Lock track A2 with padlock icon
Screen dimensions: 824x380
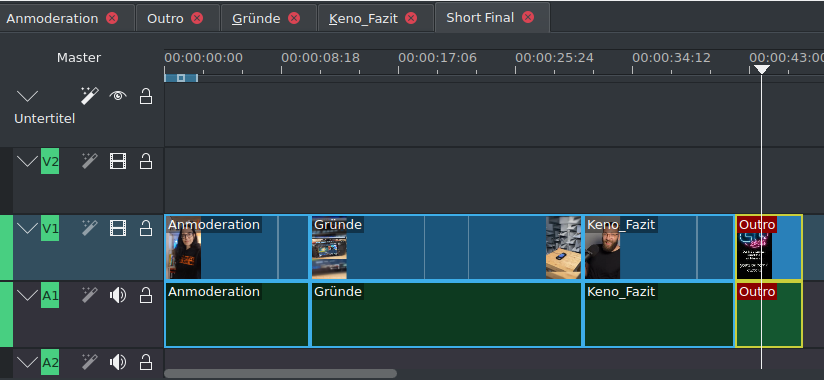146,362
